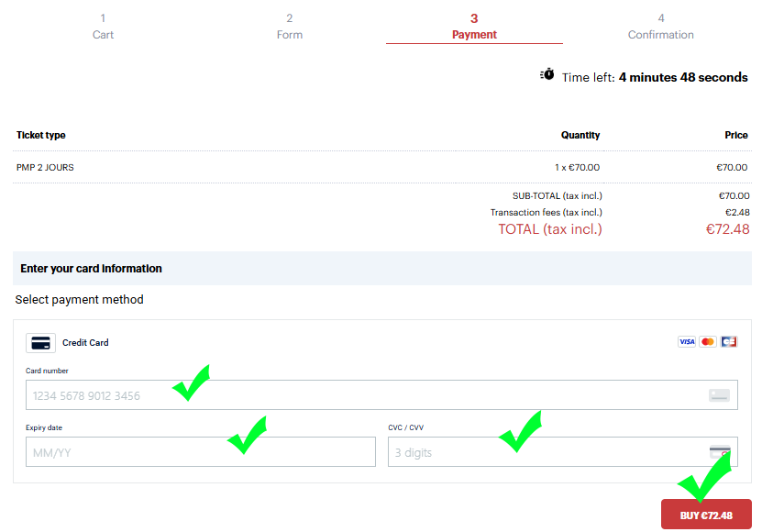Click the stopwatch timer icon
The image size is (762, 532).
point(547,74)
